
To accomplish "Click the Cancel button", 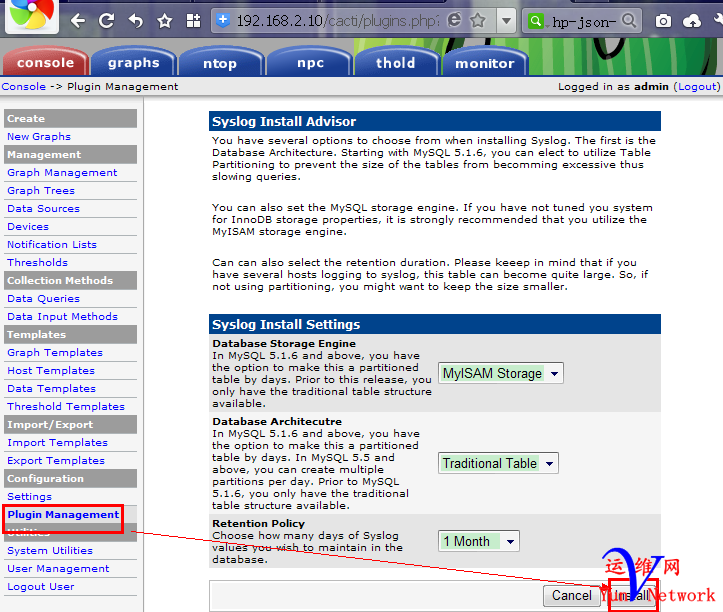I will point(572,595).
